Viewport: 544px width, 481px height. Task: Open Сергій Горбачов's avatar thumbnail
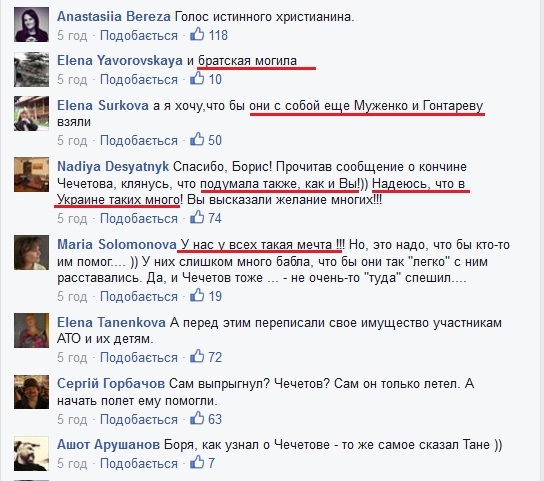click(x=31, y=392)
